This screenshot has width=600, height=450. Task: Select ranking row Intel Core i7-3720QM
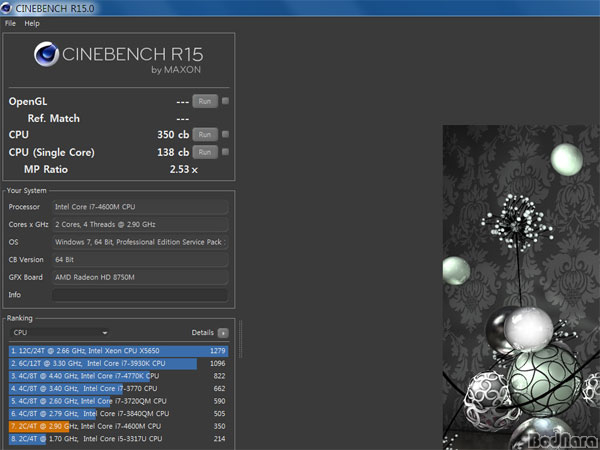point(119,401)
